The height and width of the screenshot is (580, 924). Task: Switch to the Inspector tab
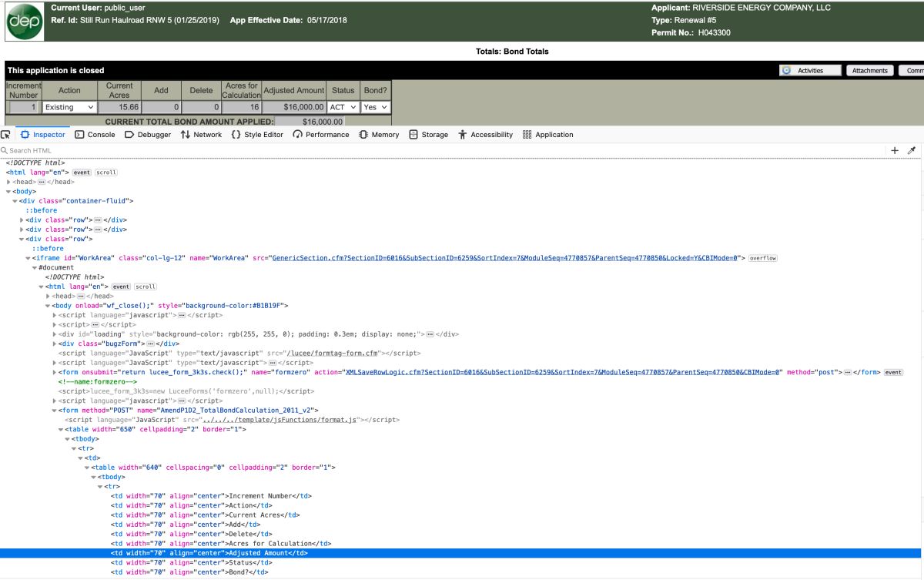42,135
